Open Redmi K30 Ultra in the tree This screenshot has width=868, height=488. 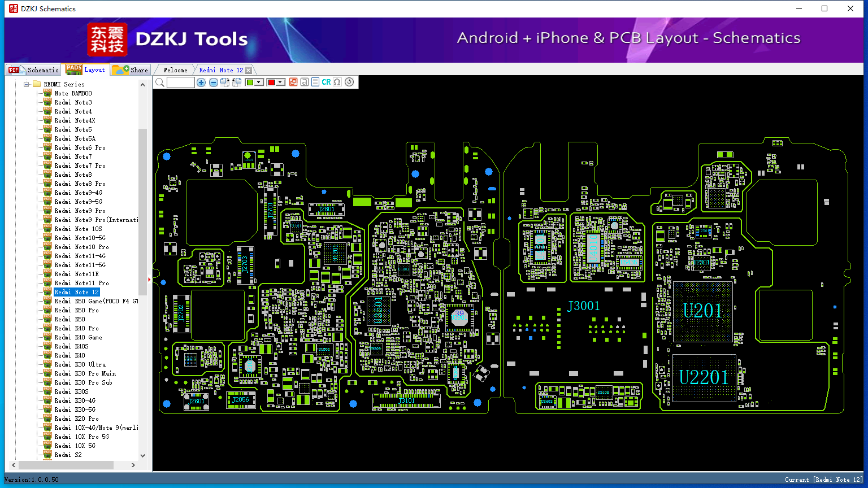[x=80, y=364]
